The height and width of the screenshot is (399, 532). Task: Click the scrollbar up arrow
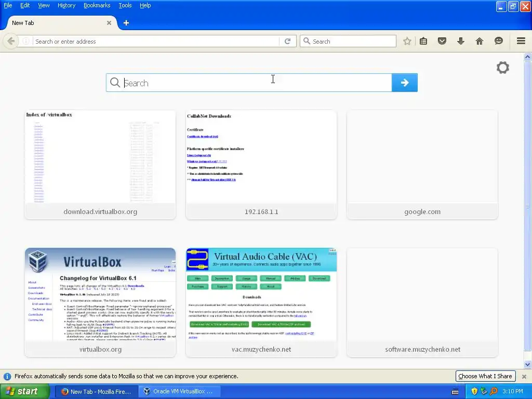[527, 57]
